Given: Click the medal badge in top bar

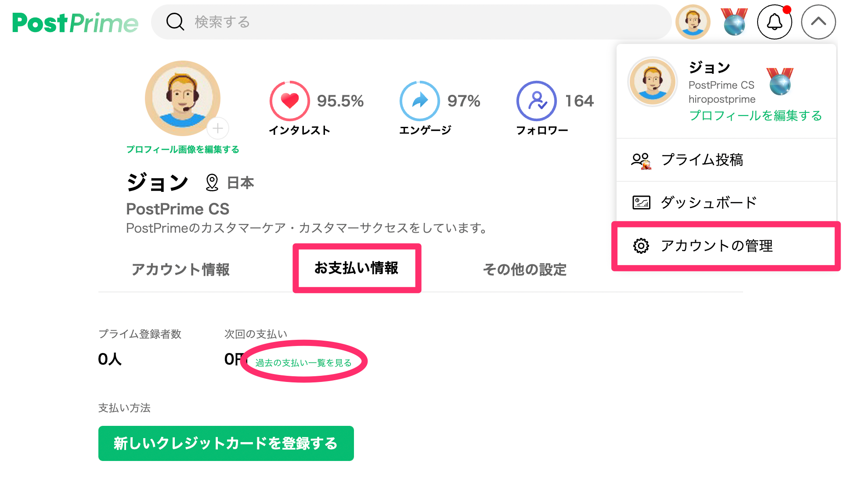Looking at the screenshot, I should click(734, 22).
